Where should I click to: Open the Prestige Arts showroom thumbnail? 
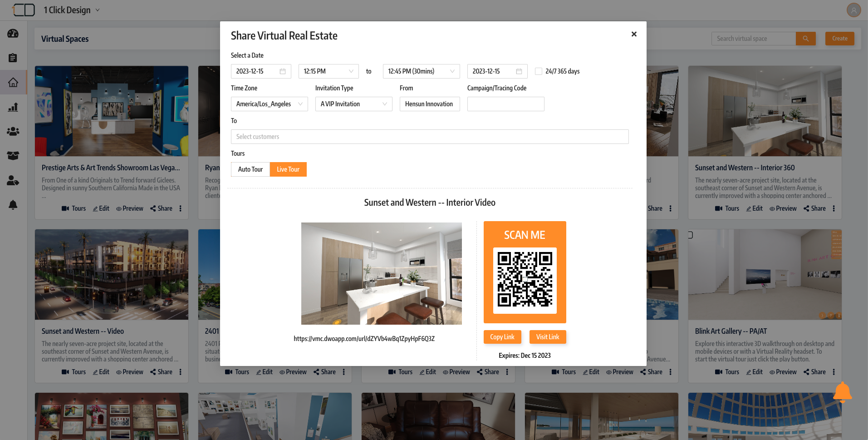112,111
